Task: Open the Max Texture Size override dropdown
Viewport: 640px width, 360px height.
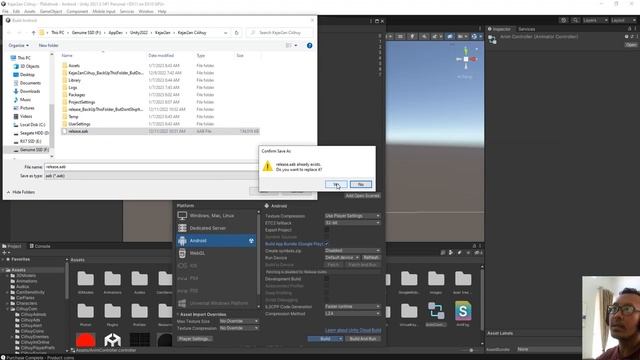Action: coord(239,321)
